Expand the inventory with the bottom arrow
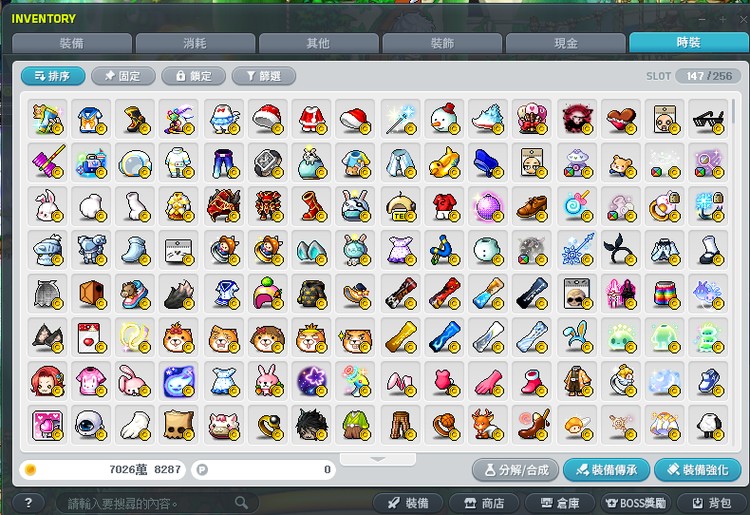Screen dimensions: 750x515 click(377, 459)
